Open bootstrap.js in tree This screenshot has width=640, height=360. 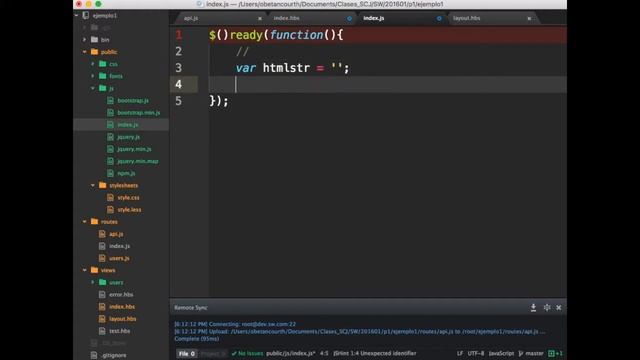[x=133, y=100]
